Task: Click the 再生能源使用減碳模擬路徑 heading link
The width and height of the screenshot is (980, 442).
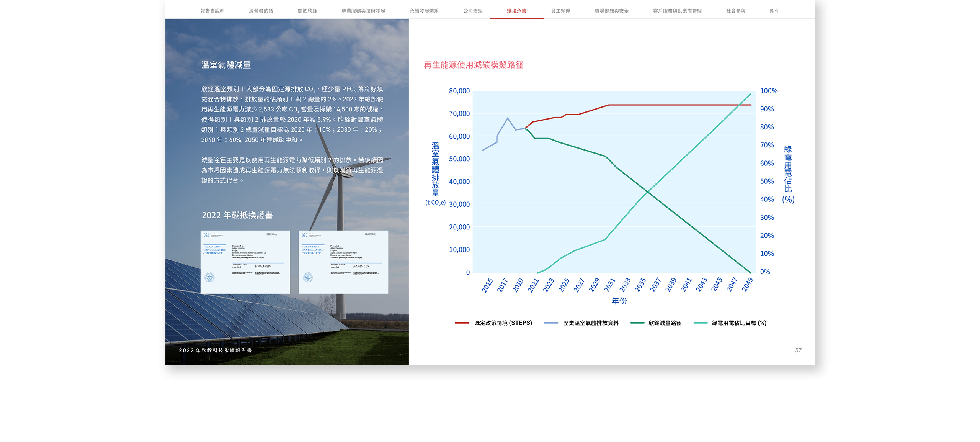Action: tap(474, 65)
